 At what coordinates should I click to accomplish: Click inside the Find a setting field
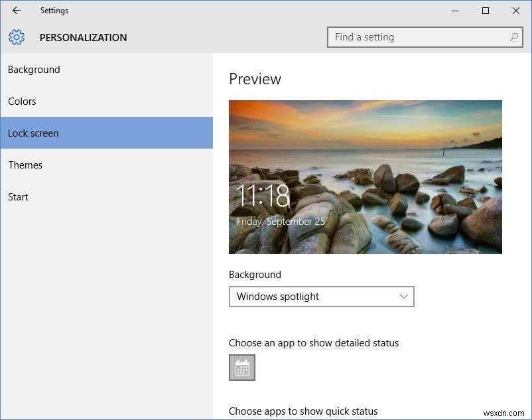(x=398, y=37)
